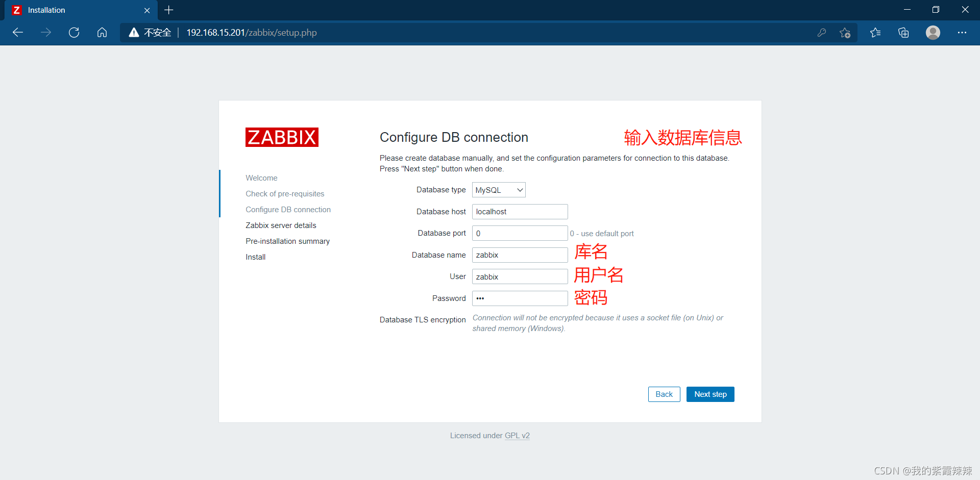Select Pre-installation summary step
The height and width of the screenshot is (480, 980).
point(287,241)
